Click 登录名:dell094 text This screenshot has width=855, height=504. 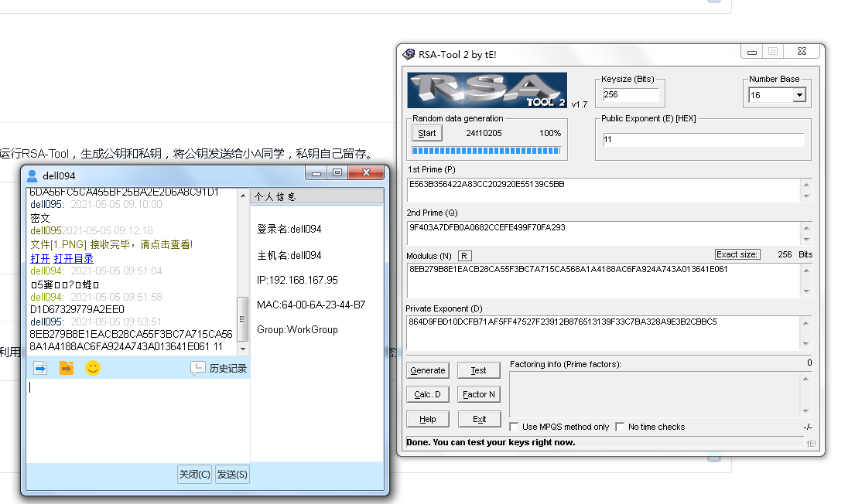289,230
